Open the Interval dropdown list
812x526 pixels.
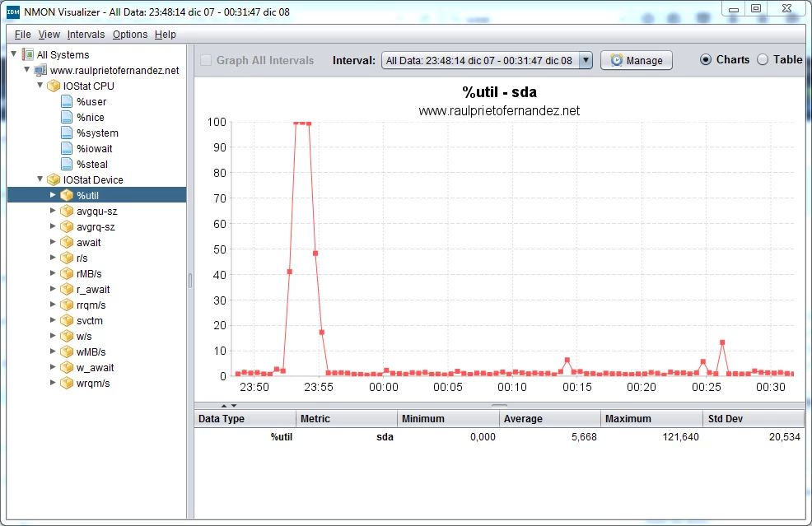click(586, 60)
